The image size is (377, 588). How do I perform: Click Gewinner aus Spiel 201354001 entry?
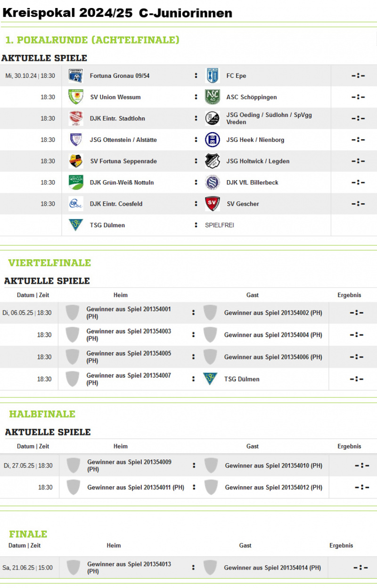[x=129, y=313]
